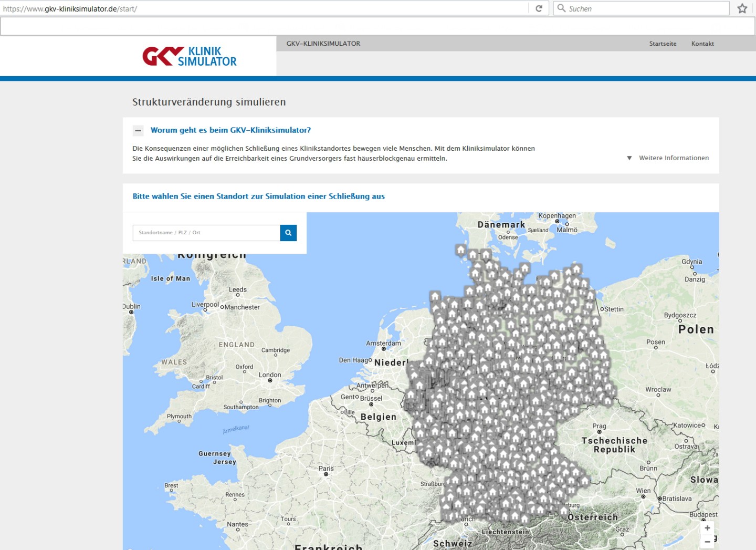The image size is (756, 550).
Task: Click the Danzig label on the map
Action: point(695,279)
